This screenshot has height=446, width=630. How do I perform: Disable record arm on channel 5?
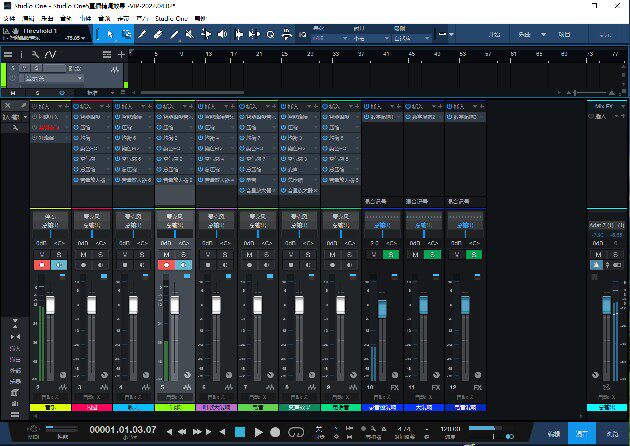pyautogui.click(x=166, y=265)
